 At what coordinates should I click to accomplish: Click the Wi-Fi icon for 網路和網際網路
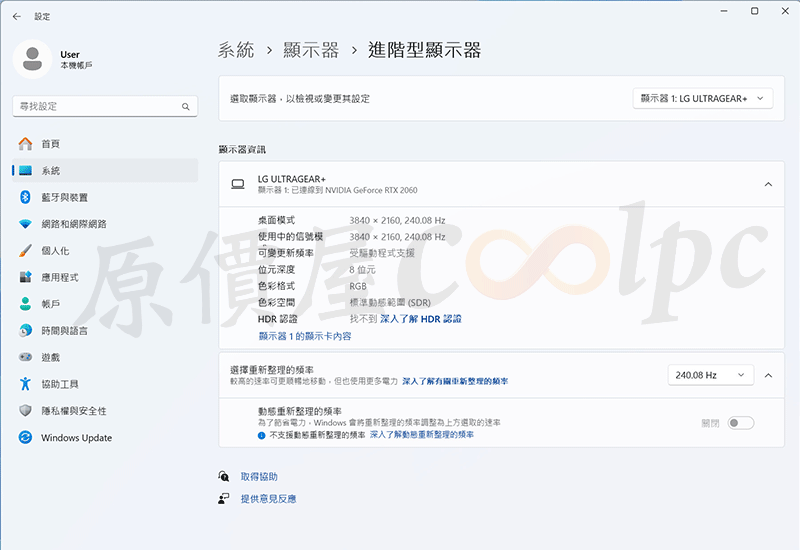[x=25, y=224]
